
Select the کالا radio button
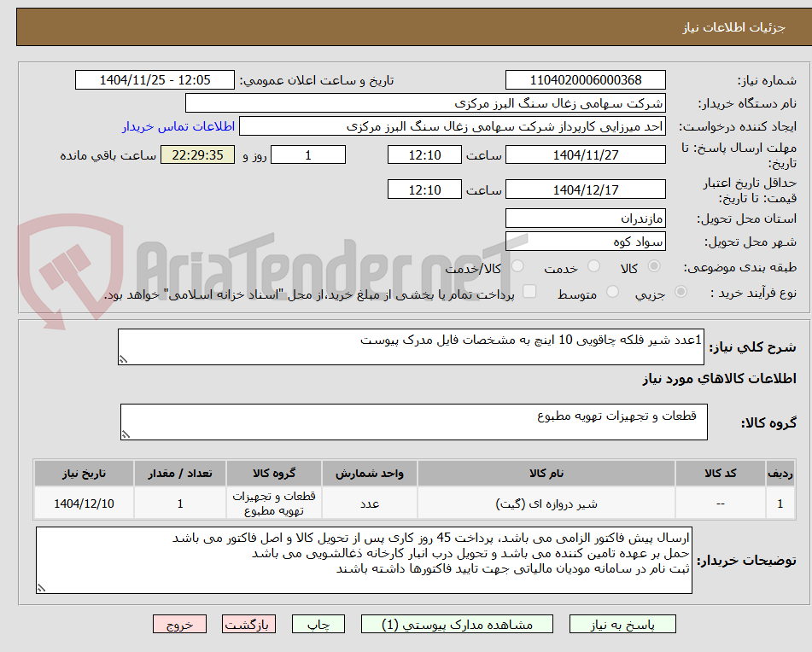(x=654, y=266)
